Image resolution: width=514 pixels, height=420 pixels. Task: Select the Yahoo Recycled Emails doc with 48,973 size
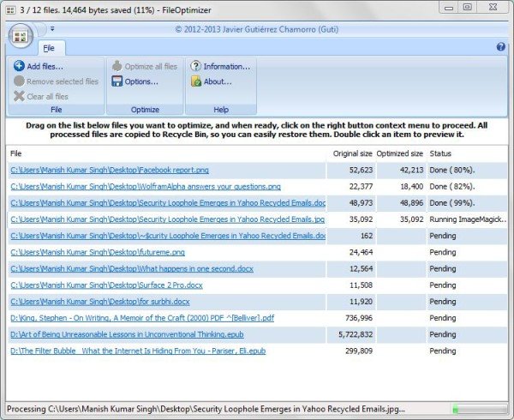coord(168,203)
